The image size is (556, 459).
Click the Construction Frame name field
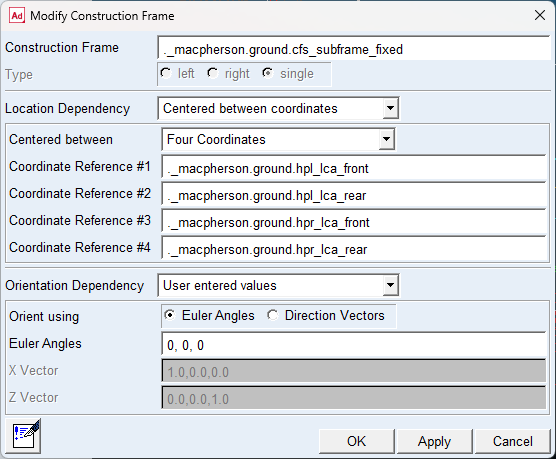pos(354,48)
